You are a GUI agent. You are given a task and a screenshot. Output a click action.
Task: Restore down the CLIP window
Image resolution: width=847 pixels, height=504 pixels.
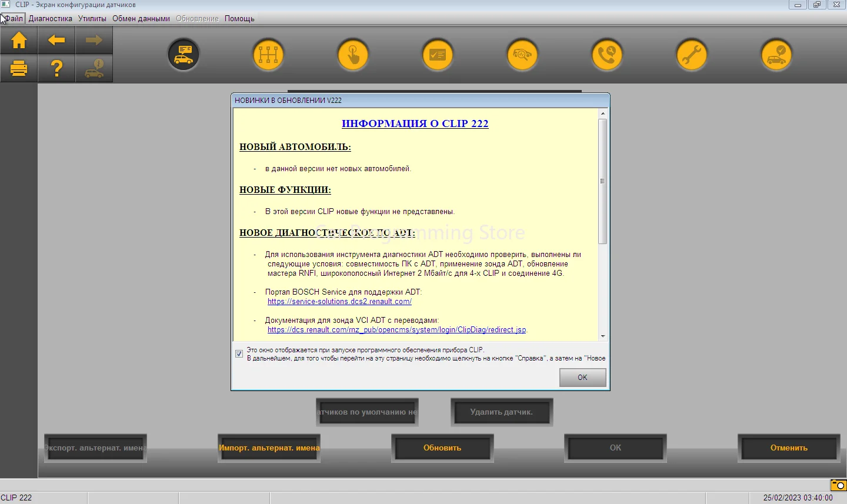[x=817, y=5]
